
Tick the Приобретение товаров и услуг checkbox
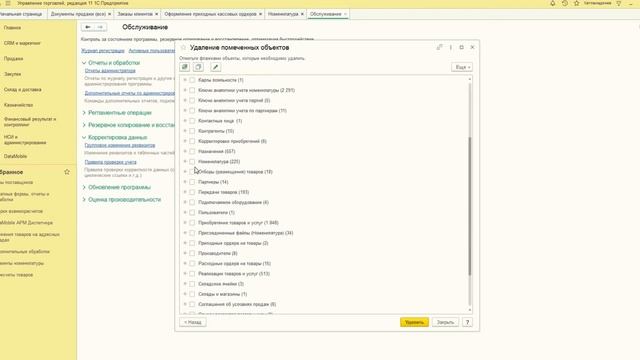pos(192,223)
